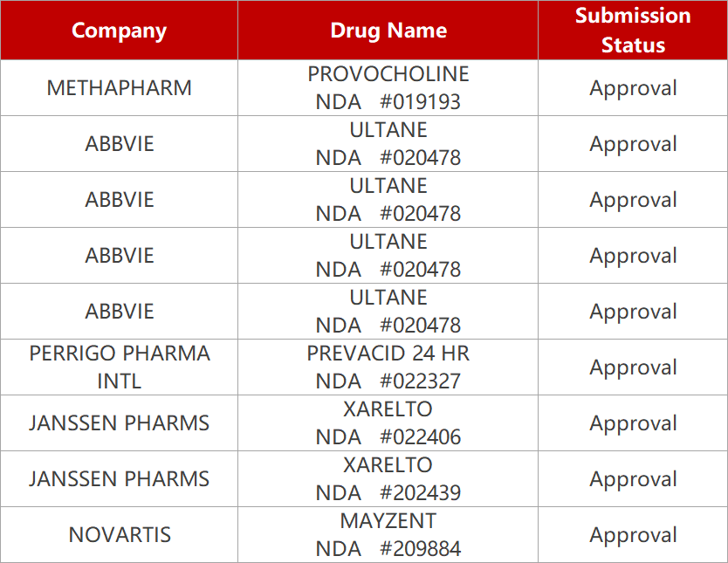Click XARELTO NDA #202439 drug entry

coord(388,478)
